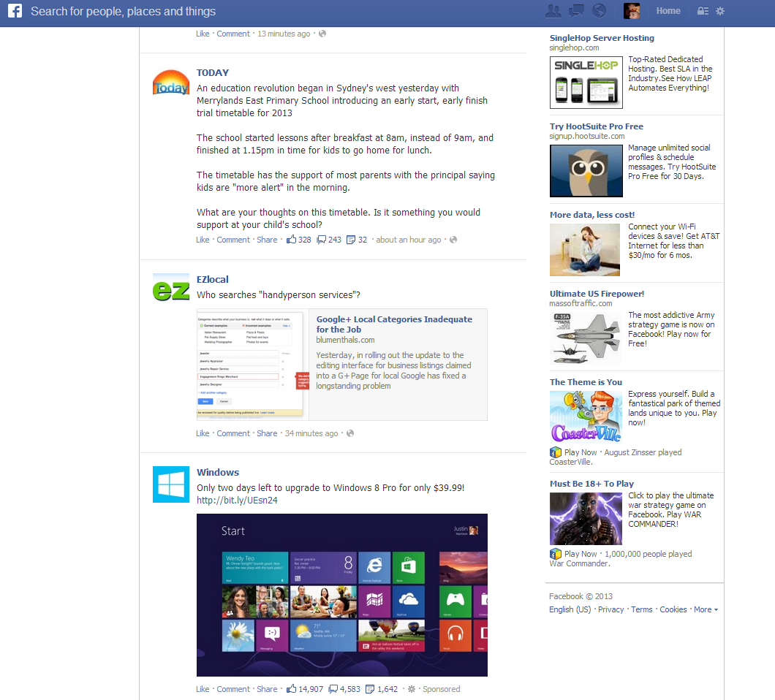Focus the search for people, places field

pyautogui.click(x=123, y=12)
